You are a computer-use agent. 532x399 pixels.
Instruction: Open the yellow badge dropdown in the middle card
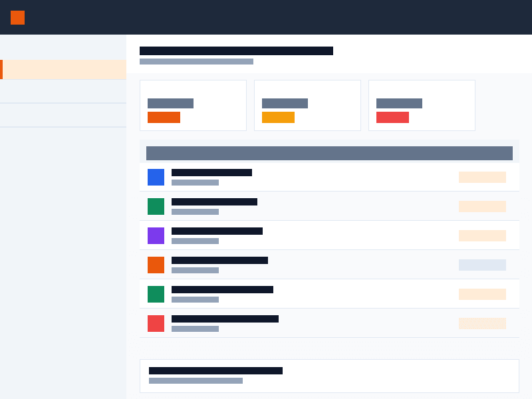[x=278, y=117]
